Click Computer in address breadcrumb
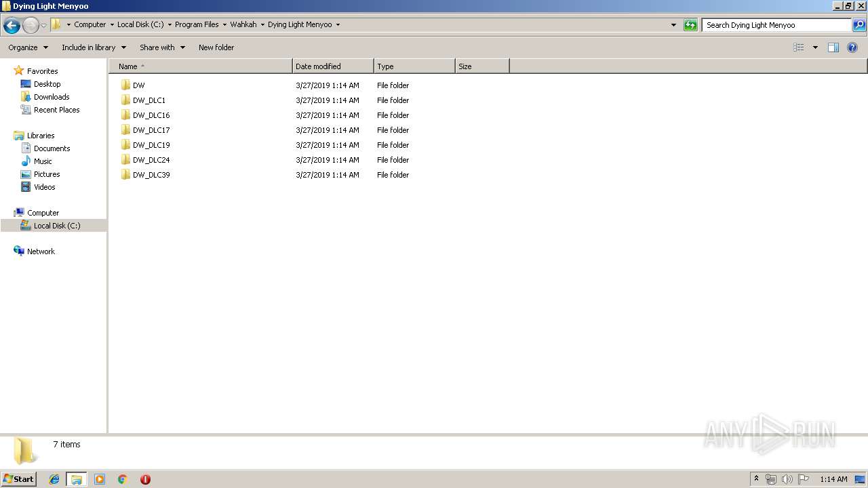Screen dimensions: 868x488 [90, 24]
